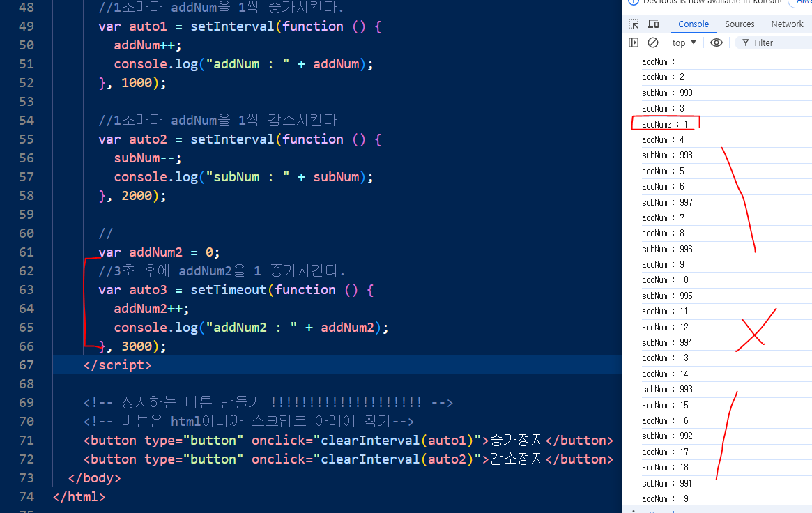Viewport: 812px width, 513px height.
Task: Click editor line number 67
Action: coord(26,365)
